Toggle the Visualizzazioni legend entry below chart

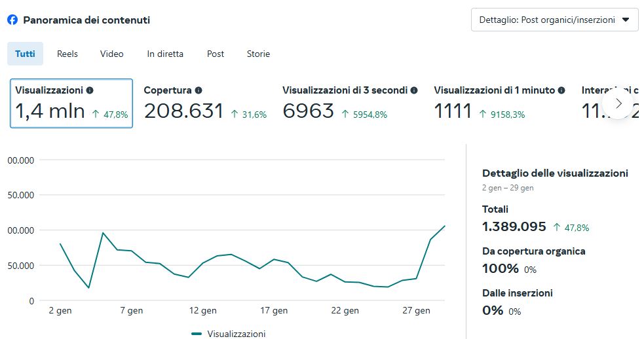click(229, 334)
